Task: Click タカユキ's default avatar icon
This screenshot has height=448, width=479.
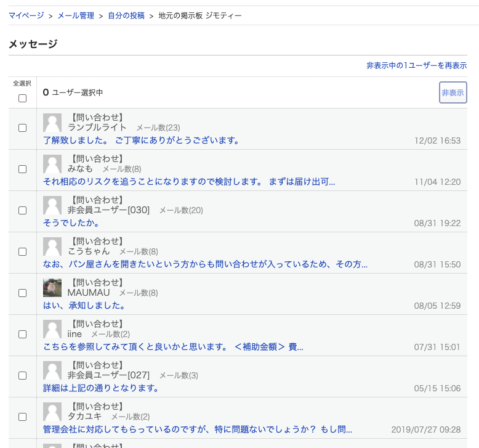Action: click(x=52, y=412)
